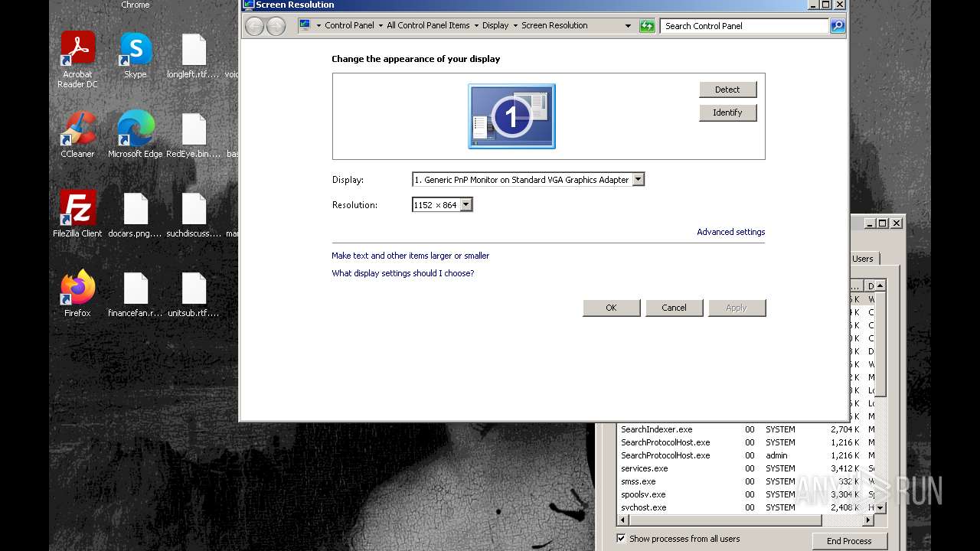Select the SearchIndexer.exe process row
980x551 pixels.
(746, 429)
